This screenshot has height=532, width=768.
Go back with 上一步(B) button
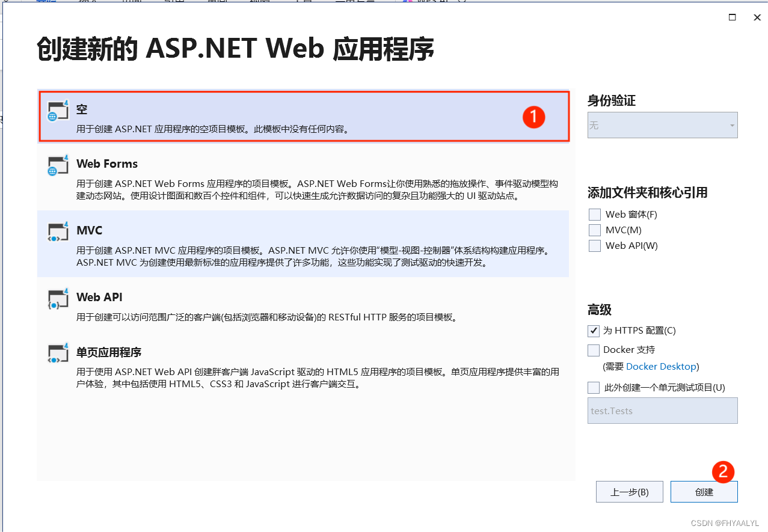(630, 492)
